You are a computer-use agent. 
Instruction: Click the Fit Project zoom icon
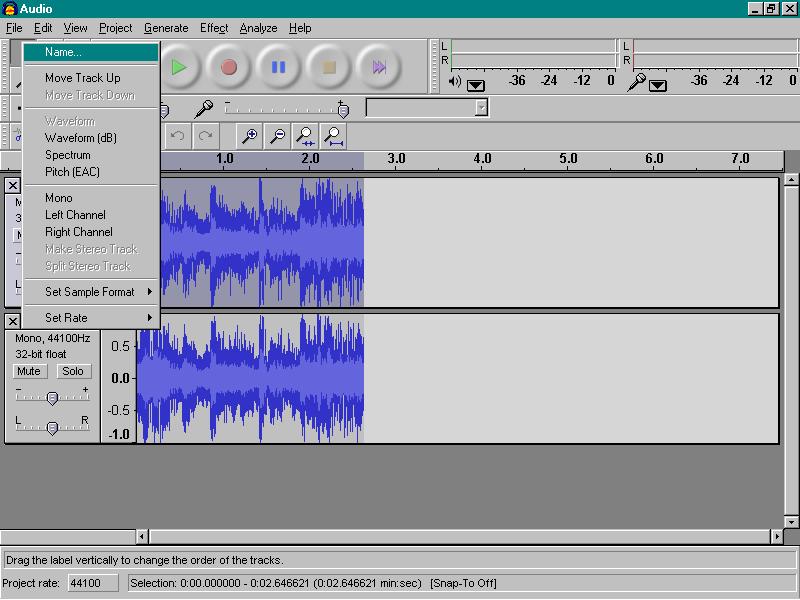coord(333,136)
